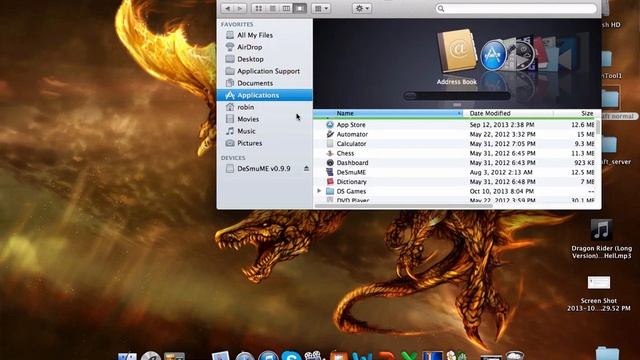The image size is (640, 360).
Task: Open AirDrop from the sidebar
Action: tap(264, 47)
